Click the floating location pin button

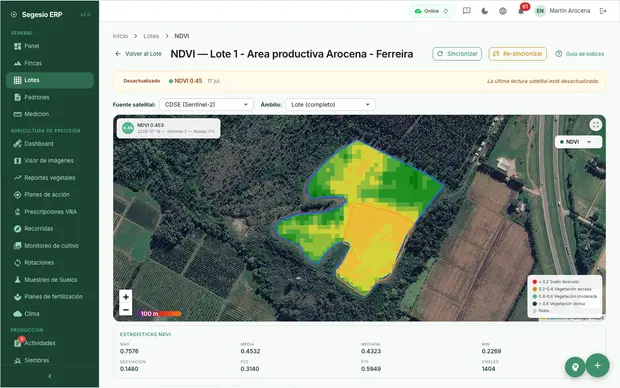575,367
